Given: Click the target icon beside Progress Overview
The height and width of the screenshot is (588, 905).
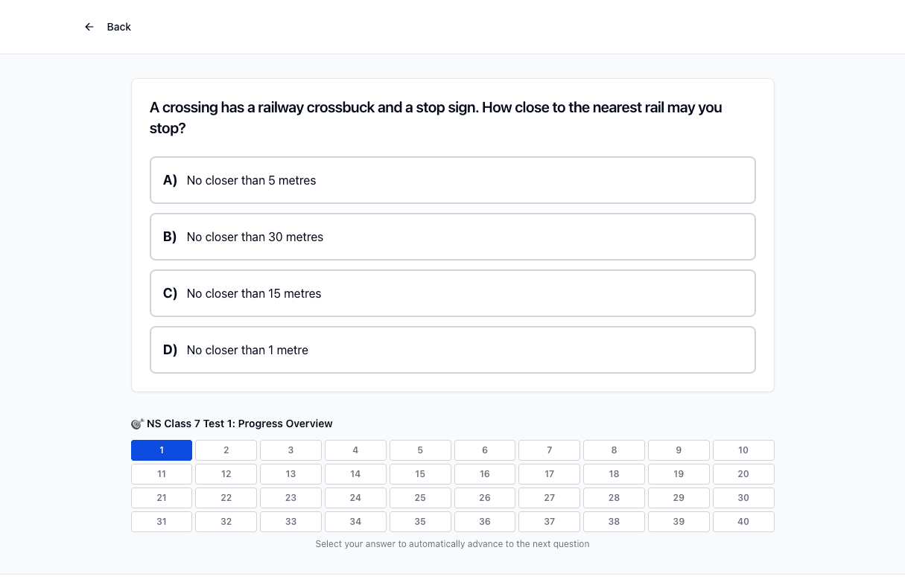Looking at the screenshot, I should pyautogui.click(x=137, y=424).
